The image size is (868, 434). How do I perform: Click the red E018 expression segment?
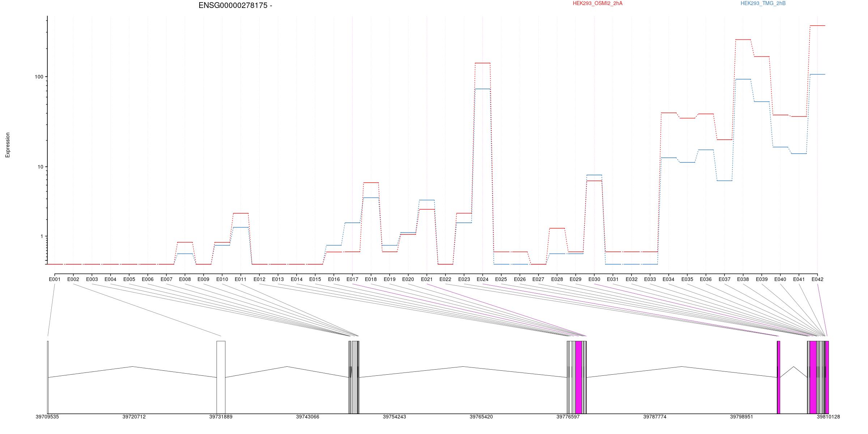tap(371, 183)
